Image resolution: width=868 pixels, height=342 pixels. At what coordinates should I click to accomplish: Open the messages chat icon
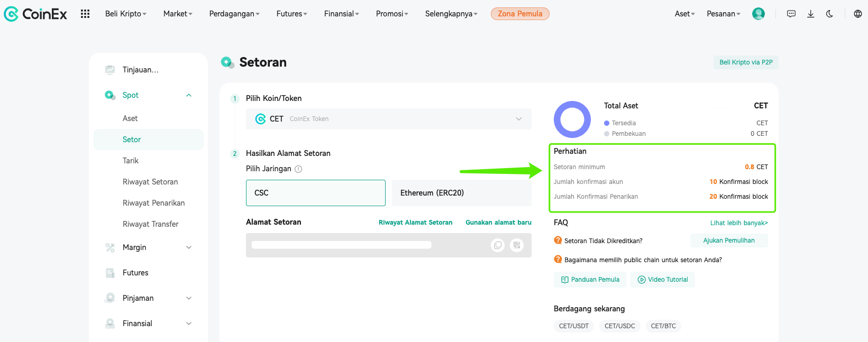point(791,14)
